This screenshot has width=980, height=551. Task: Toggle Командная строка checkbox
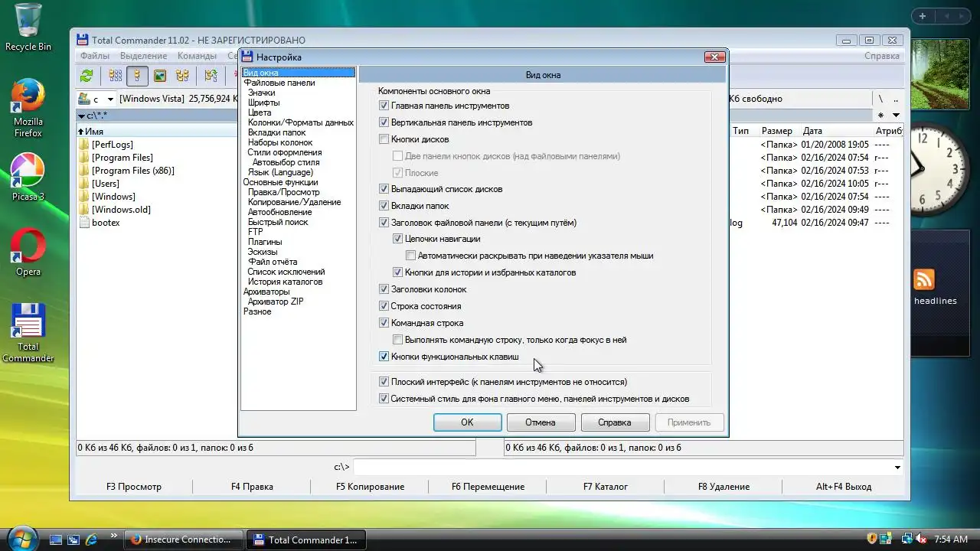point(384,323)
